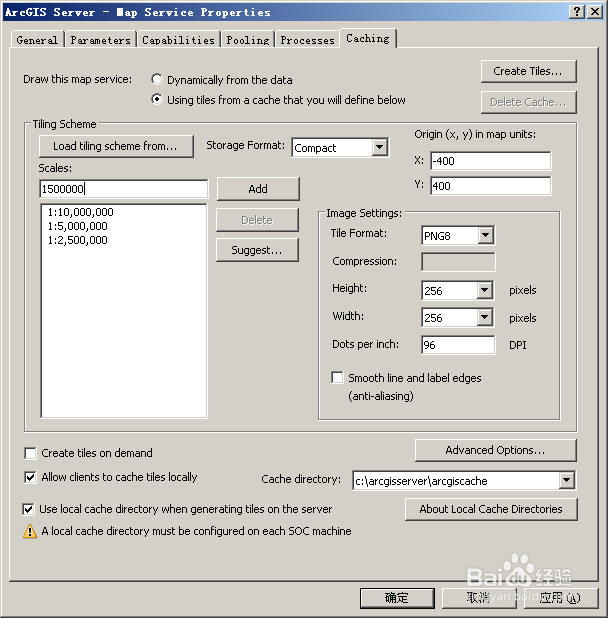Open the Parameters tab
Image resolution: width=608 pixels, height=618 pixels.
coord(100,40)
